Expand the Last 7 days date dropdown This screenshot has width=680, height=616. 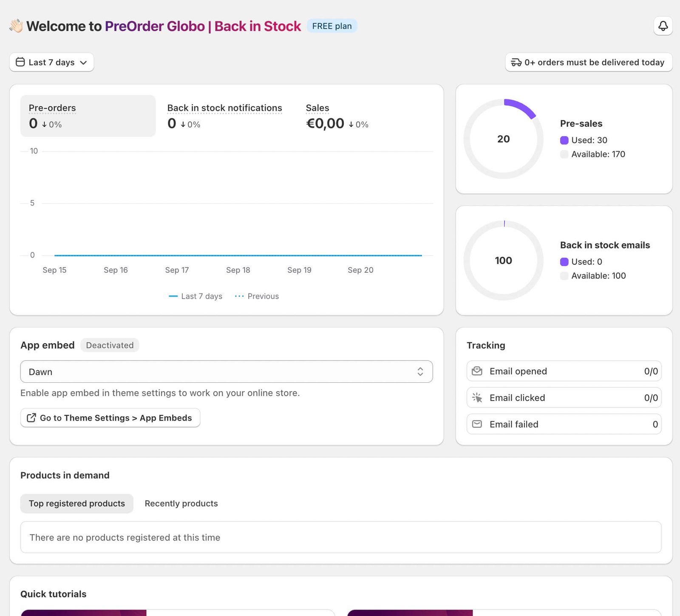(51, 62)
